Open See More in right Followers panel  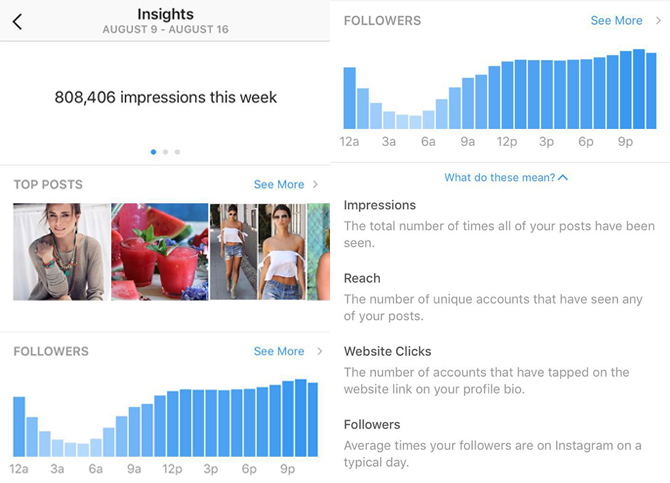(616, 21)
